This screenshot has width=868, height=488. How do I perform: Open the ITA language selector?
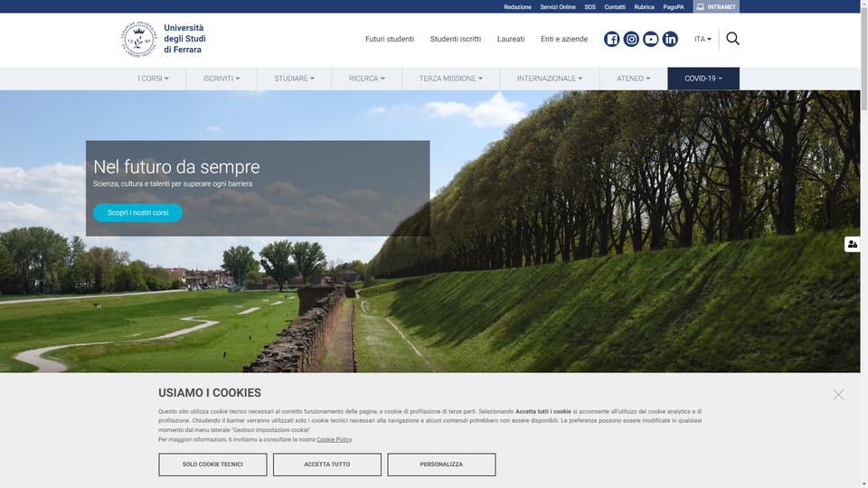pyautogui.click(x=703, y=39)
